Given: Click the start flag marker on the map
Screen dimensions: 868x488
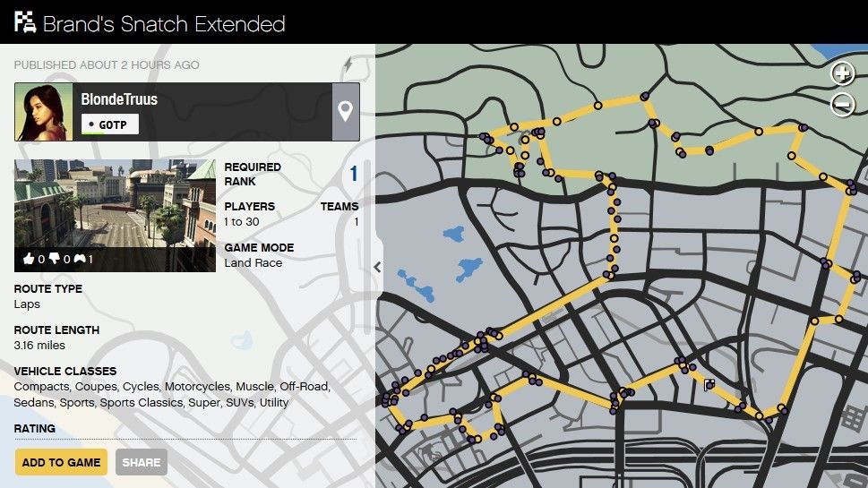Looking at the screenshot, I should pyautogui.click(x=709, y=384).
